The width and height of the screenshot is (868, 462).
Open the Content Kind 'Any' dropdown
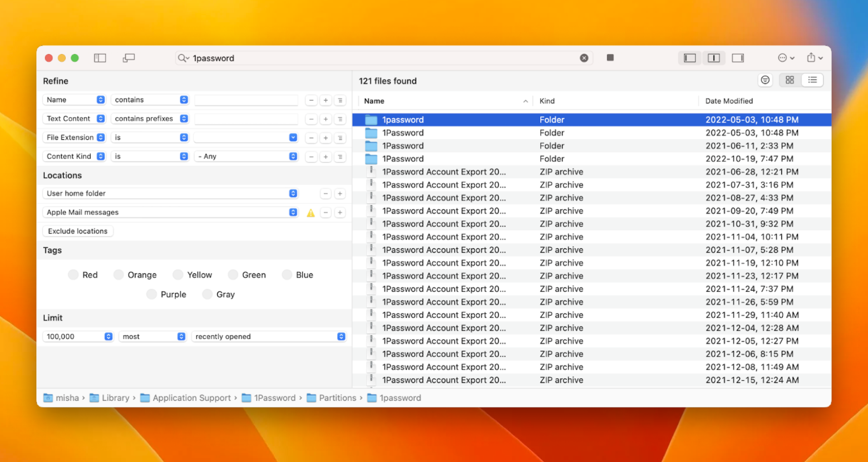[246, 156]
